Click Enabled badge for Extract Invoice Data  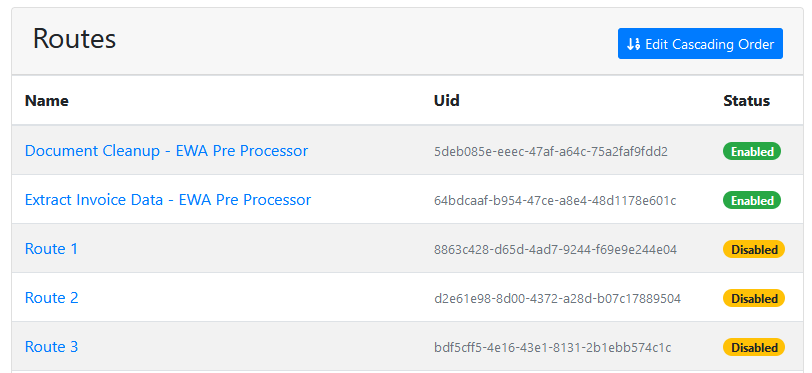coord(752,200)
